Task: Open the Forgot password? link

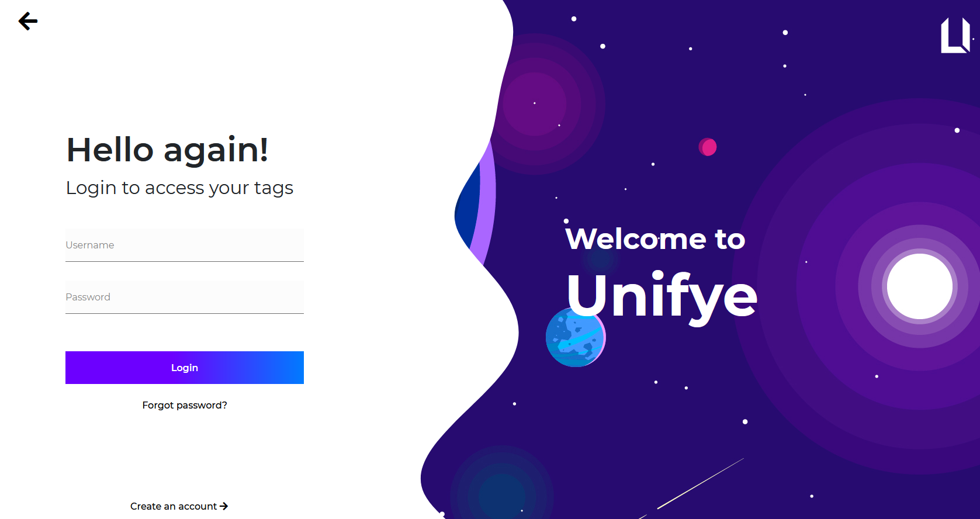Action: click(185, 405)
